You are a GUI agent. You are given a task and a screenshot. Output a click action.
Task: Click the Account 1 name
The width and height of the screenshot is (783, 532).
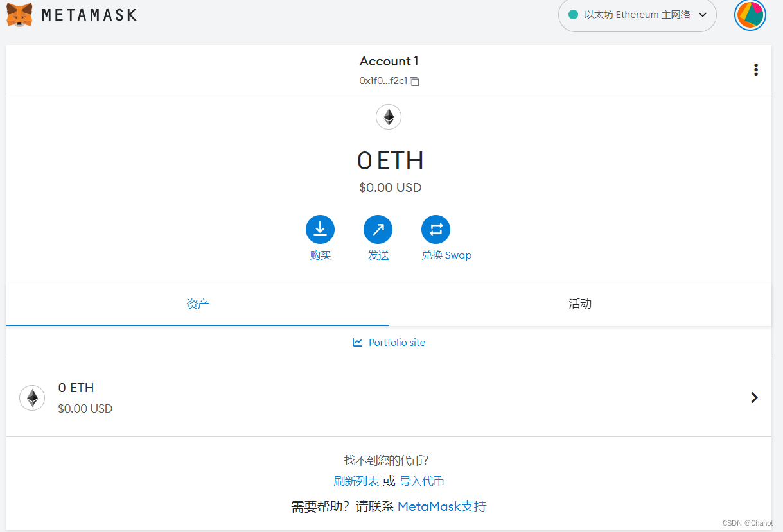coord(389,62)
